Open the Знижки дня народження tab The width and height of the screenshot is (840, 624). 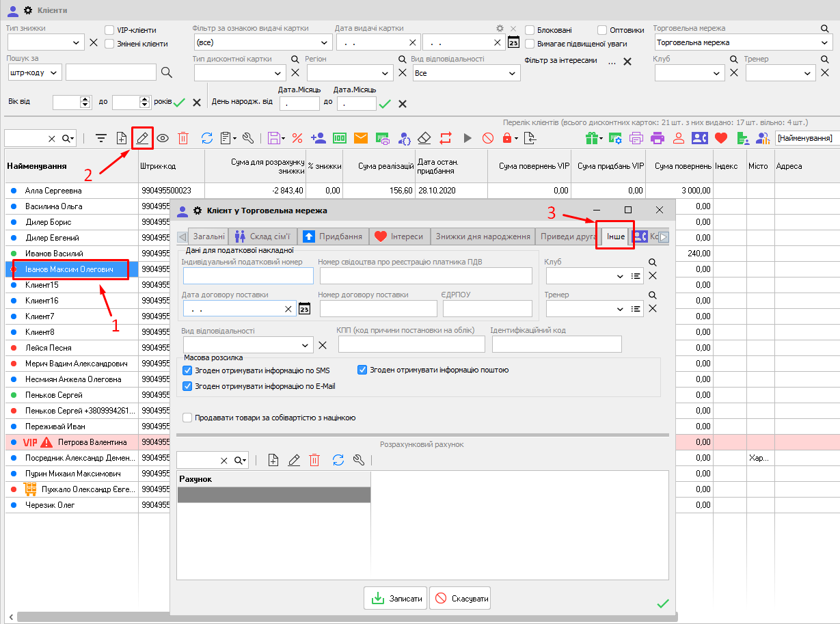tap(483, 236)
